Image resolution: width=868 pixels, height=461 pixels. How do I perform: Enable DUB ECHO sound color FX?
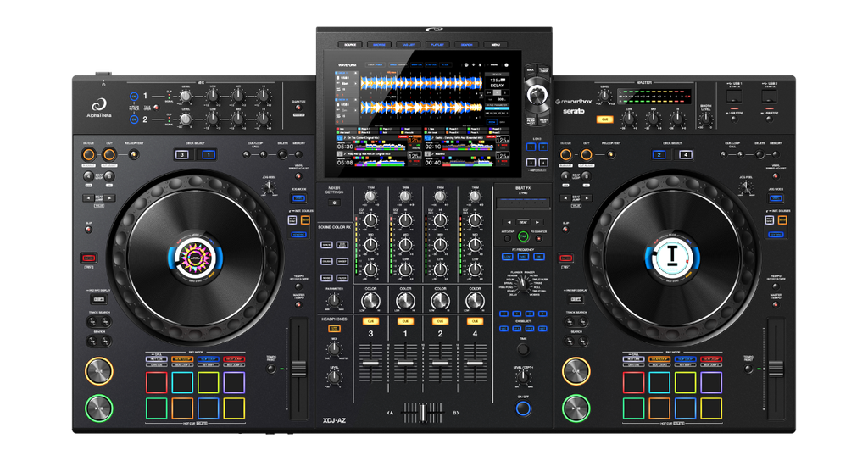click(x=342, y=245)
